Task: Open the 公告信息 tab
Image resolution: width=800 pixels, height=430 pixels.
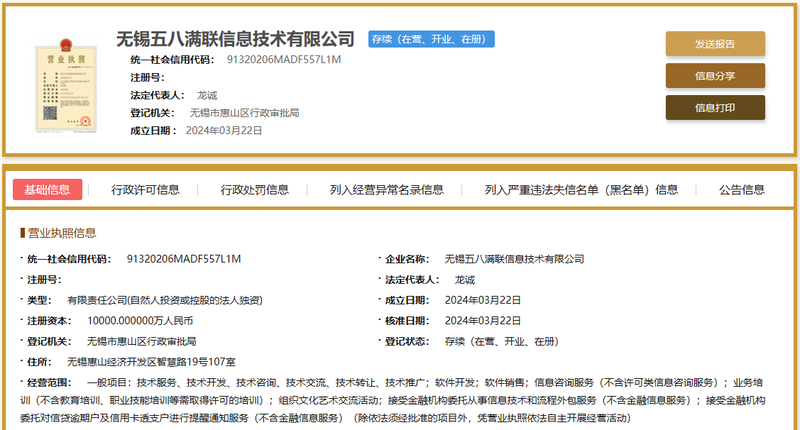Action: pos(742,190)
